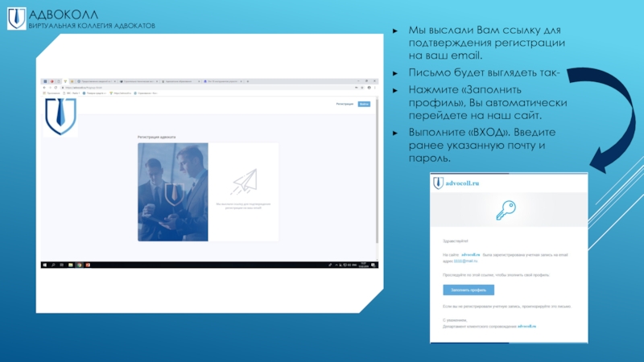Screen dimensions: 644x362
Task: Click the Advocoll shield logo in slide header
Action: point(16,19)
